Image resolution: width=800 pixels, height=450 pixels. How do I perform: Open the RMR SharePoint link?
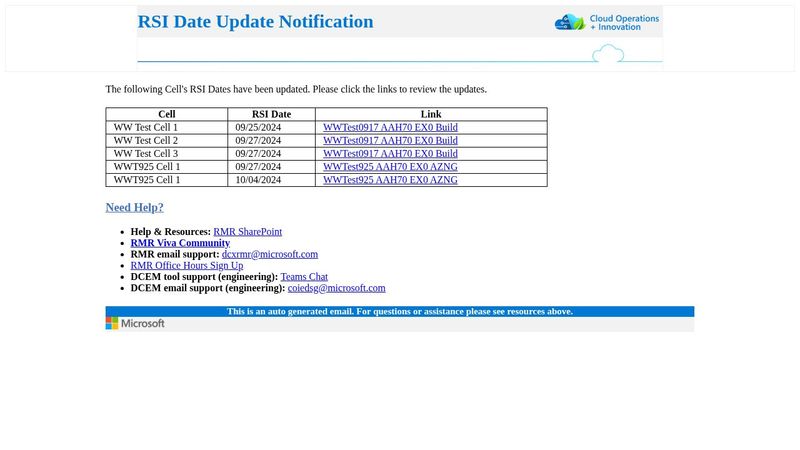(247, 232)
